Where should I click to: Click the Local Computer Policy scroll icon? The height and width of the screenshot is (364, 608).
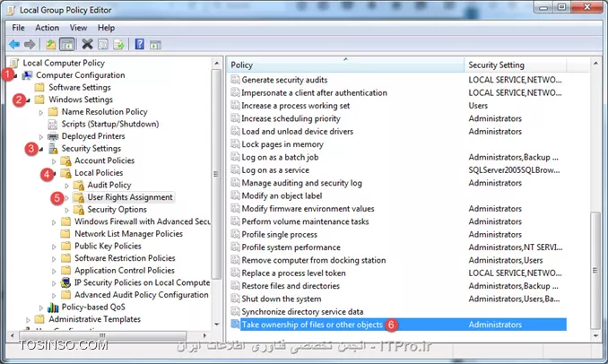coord(14,63)
